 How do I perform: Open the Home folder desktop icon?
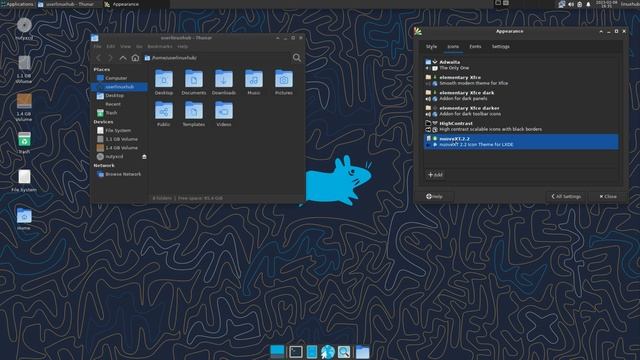click(x=24, y=218)
